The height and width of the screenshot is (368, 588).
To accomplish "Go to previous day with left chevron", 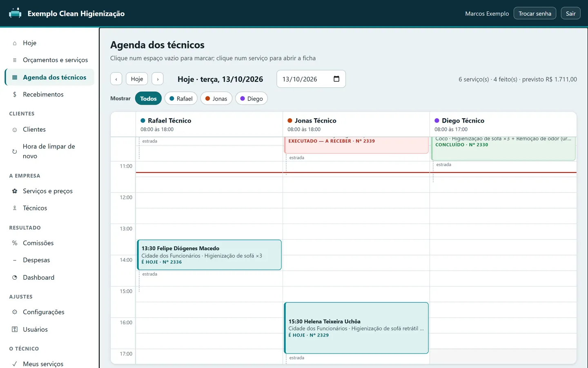I will coord(116,79).
